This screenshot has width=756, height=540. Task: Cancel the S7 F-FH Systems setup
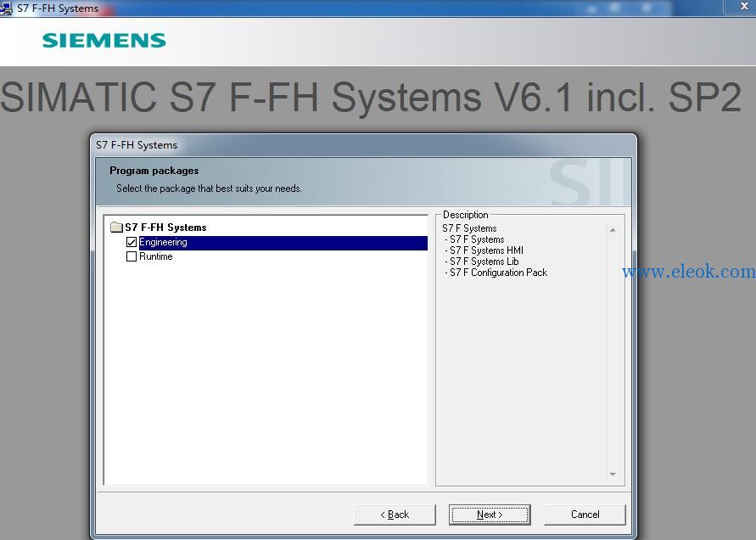pos(585,515)
